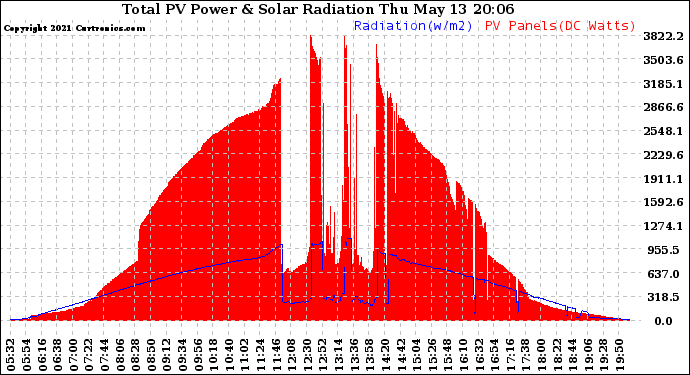Click the 17:16 time label
Screen dimensions: 690x375
click(511, 355)
